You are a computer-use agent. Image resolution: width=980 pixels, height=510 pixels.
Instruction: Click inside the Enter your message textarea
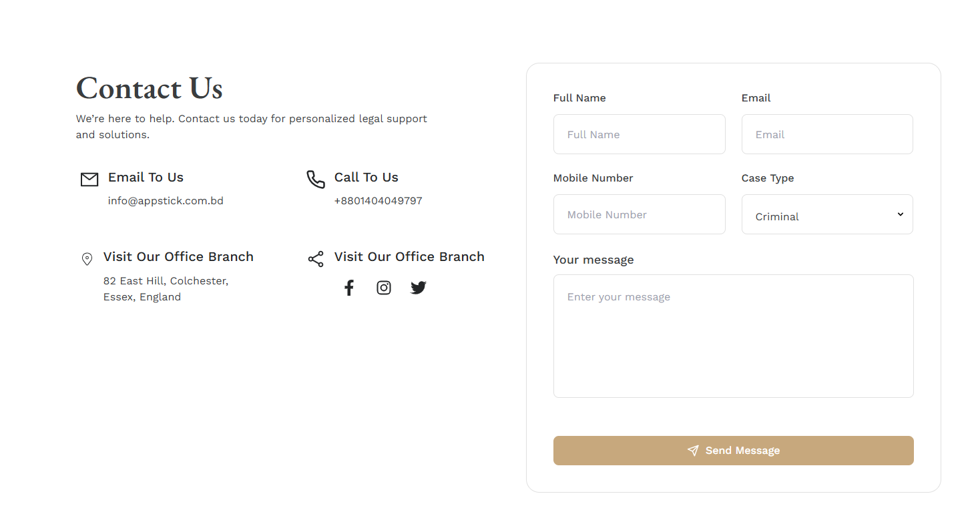click(734, 336)
